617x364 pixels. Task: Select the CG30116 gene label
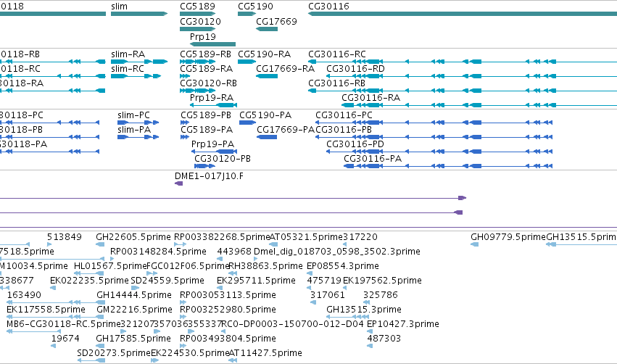(x=328, y=7)
